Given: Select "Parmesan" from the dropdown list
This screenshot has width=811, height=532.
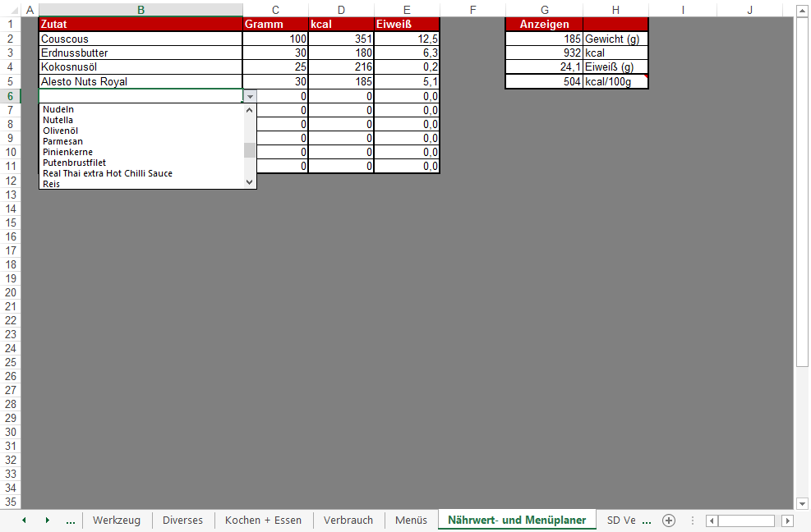Looking at the screenshot, I should point(62,141).
